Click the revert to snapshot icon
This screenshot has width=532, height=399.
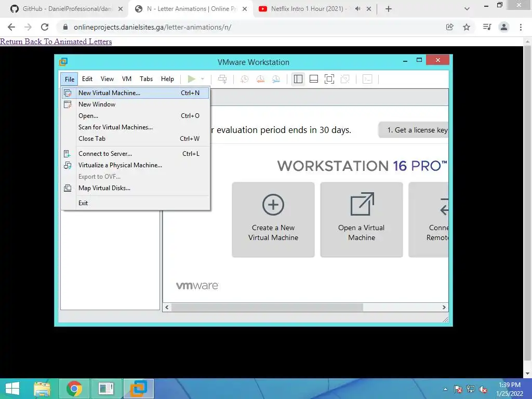click(260, 79)
